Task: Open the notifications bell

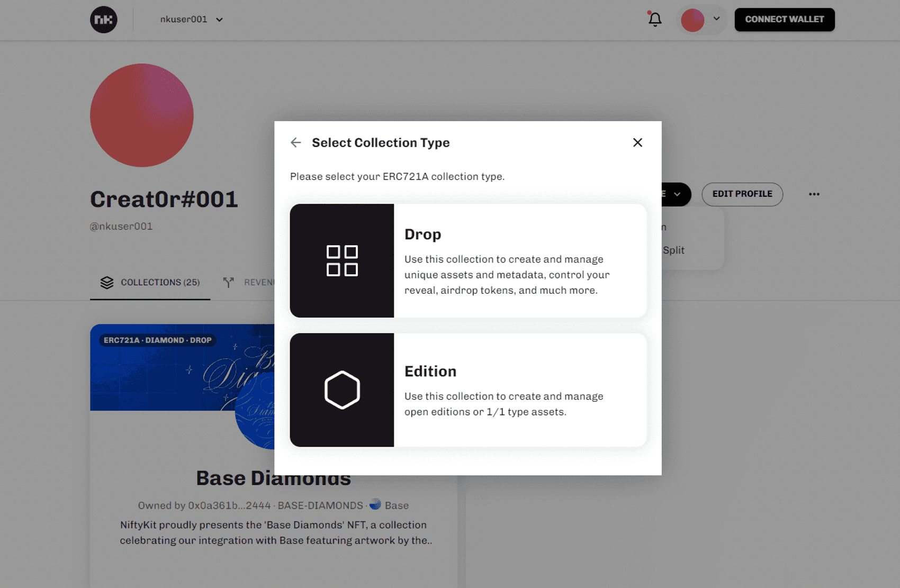Action: pos(655,20)
